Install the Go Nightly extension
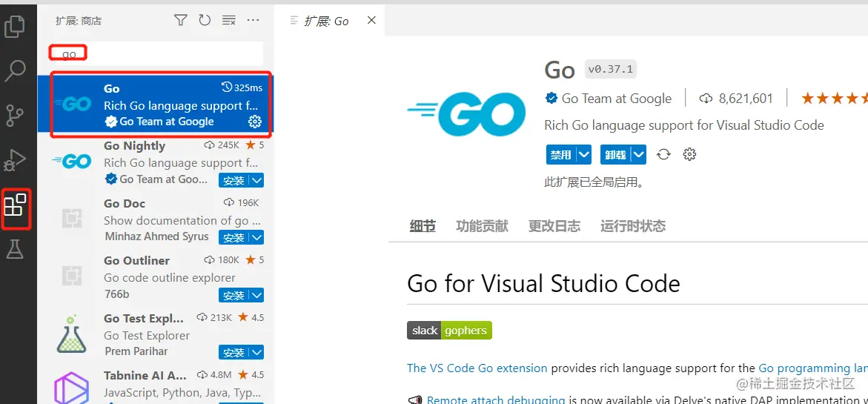The height and width of the screenshot is (404, 868). pos(233,180)
